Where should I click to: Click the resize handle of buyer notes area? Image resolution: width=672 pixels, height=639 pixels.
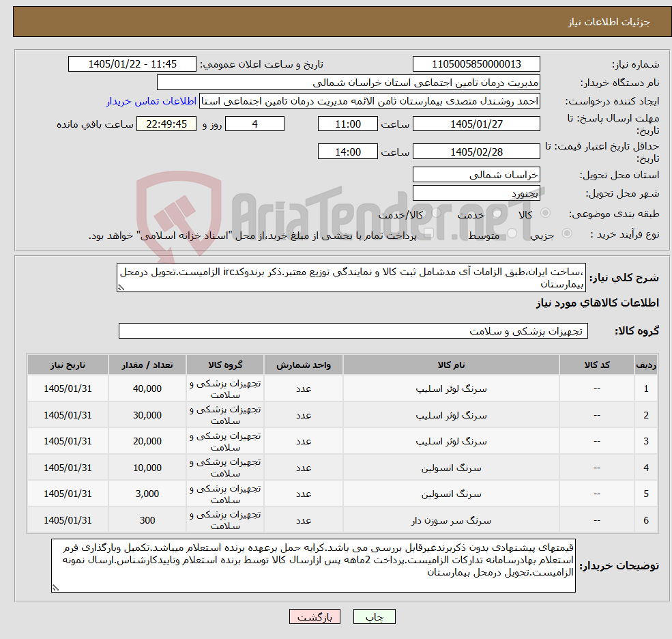point(55,588)
